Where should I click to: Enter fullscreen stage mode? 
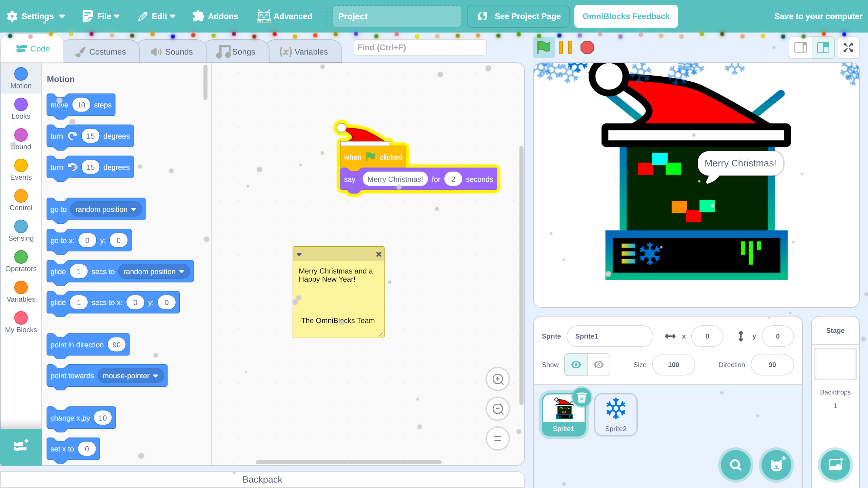[848, 47]
